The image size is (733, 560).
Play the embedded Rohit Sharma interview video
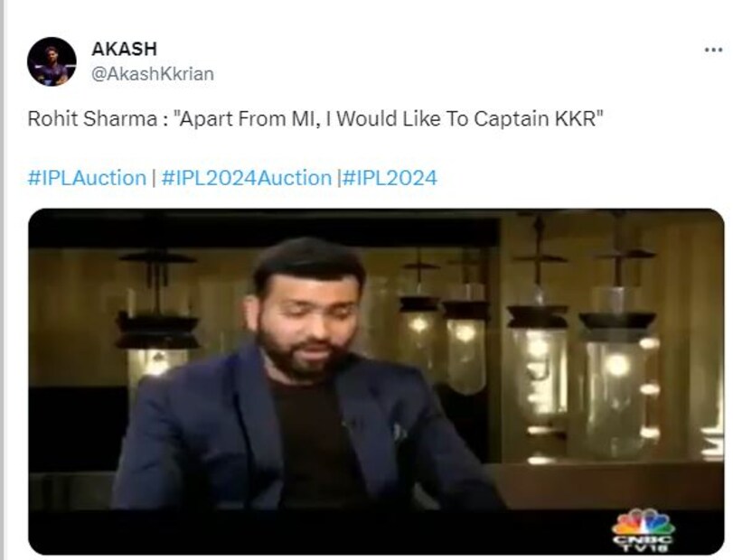(x=376, y=381)
